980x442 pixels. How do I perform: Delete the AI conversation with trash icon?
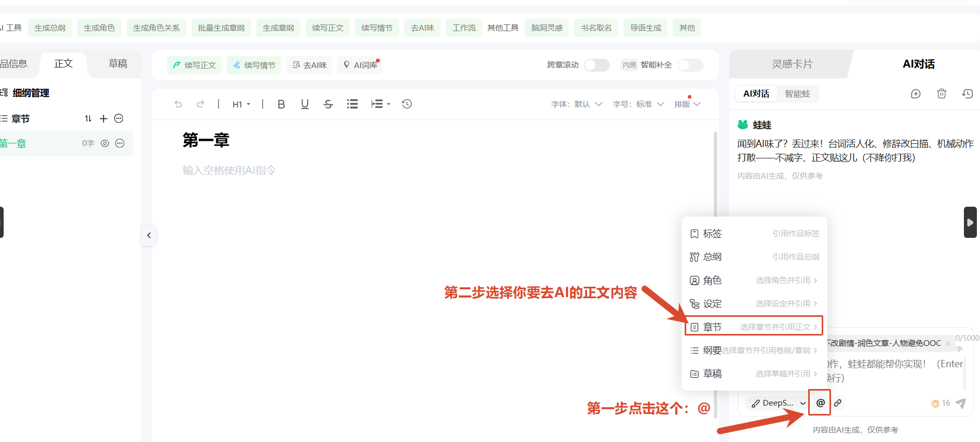[x=942, y=93]
